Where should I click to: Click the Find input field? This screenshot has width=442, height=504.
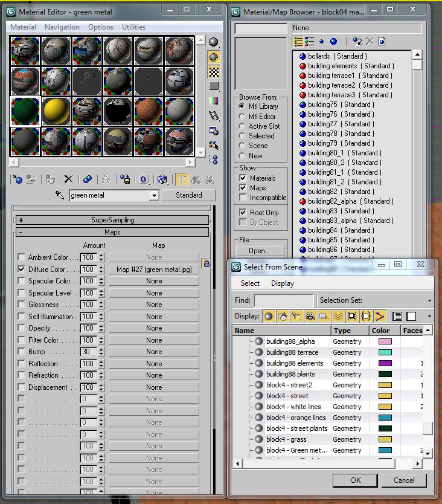pyautogui.click(x=284, y=300)
